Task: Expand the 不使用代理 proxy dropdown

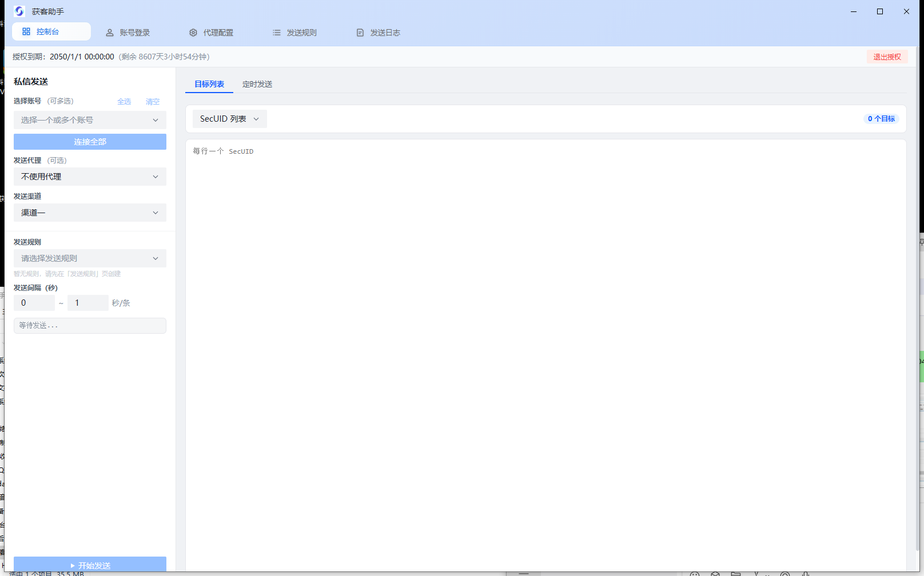Action: (90, 177)
